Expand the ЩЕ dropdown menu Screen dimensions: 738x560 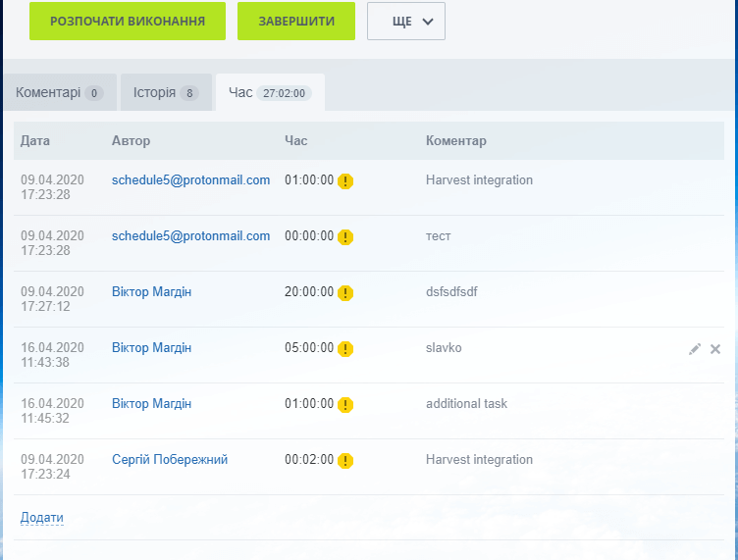pos(406,22)
